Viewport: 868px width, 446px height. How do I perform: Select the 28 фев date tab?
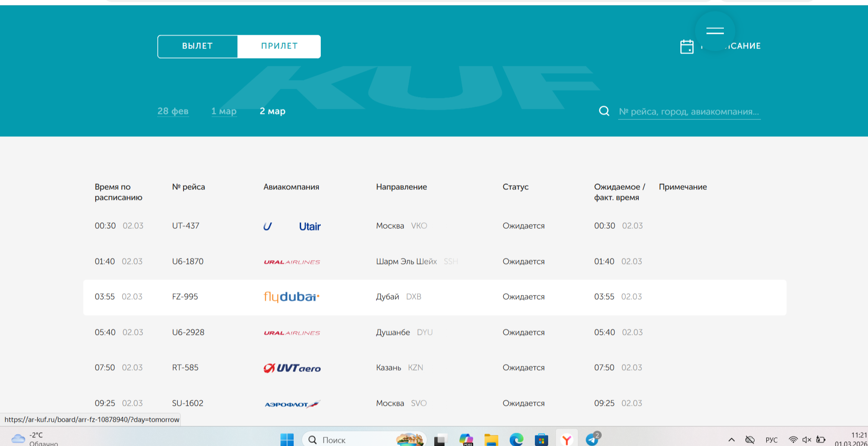pos(173,111)
